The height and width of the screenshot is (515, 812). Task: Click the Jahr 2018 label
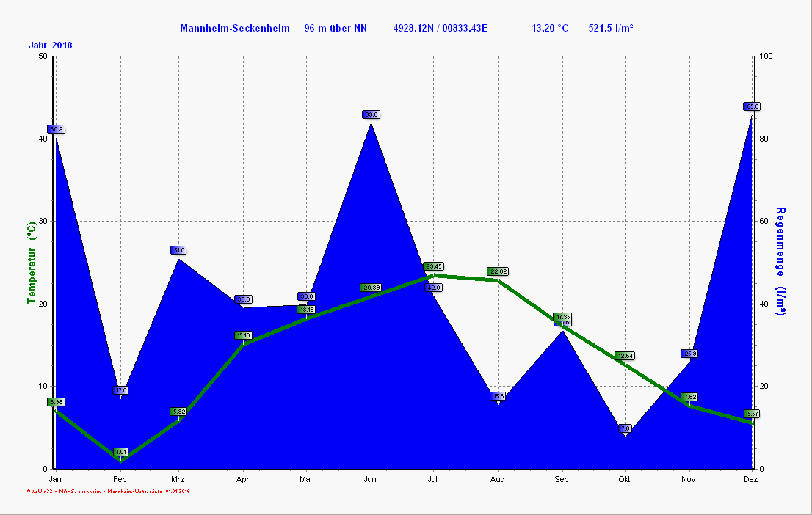click(50, 45)
